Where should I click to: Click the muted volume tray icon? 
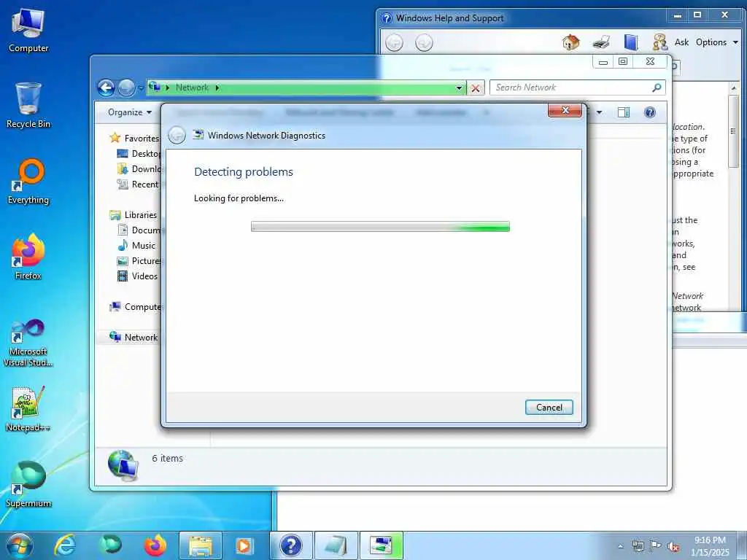tap(673, 546)
